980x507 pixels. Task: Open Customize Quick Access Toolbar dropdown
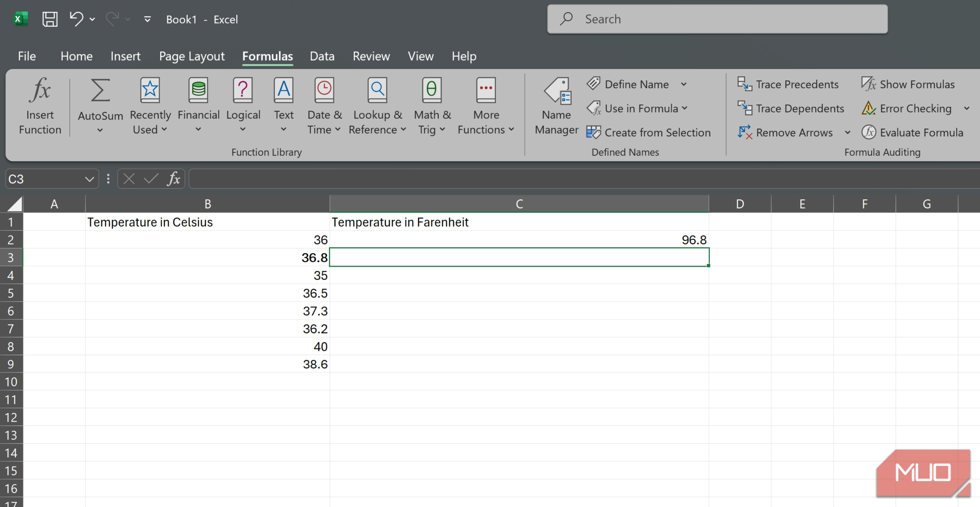pyautogui.click(x=147, y=19)
